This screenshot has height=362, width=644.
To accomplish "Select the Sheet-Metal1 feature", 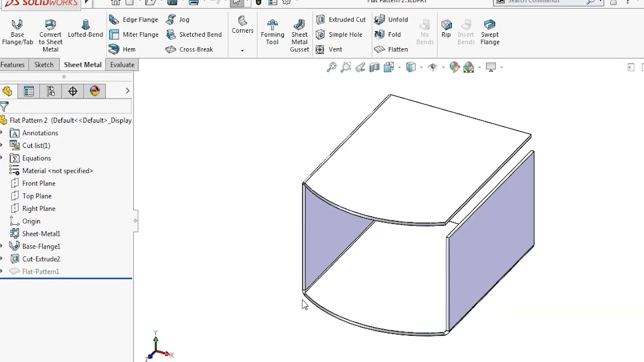I will pos(35,233).
